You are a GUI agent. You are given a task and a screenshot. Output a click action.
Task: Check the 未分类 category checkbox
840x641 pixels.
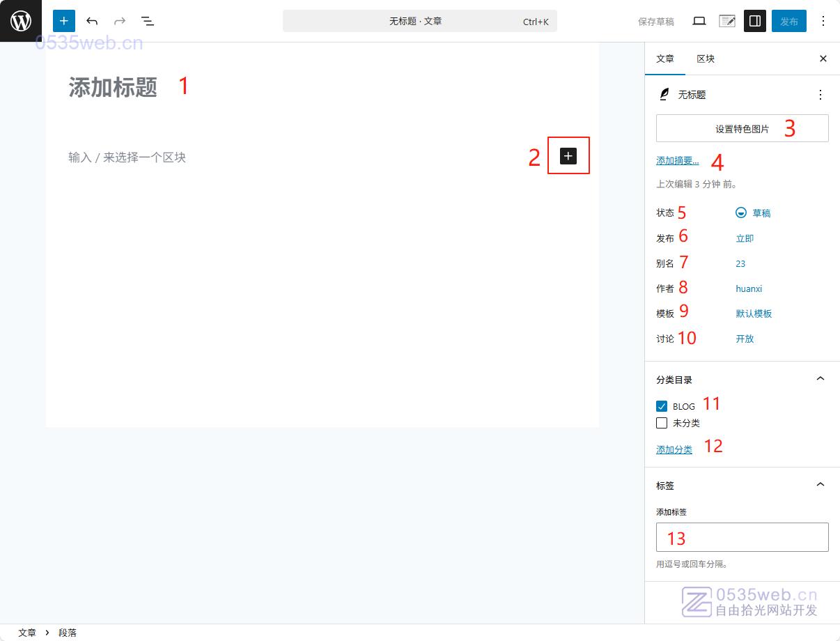(662, 423)
